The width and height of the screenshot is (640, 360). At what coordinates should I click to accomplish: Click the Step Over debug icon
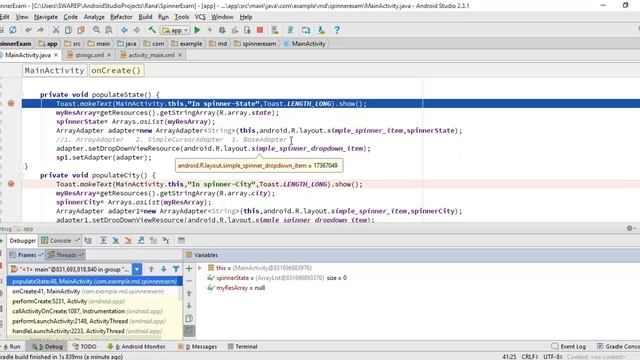[103, 240]
